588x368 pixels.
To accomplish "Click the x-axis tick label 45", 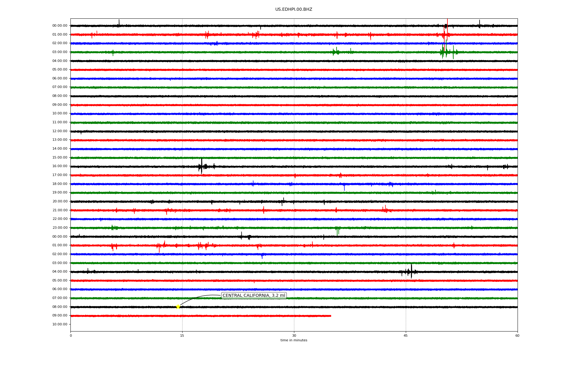I will [x=406, y=336].
